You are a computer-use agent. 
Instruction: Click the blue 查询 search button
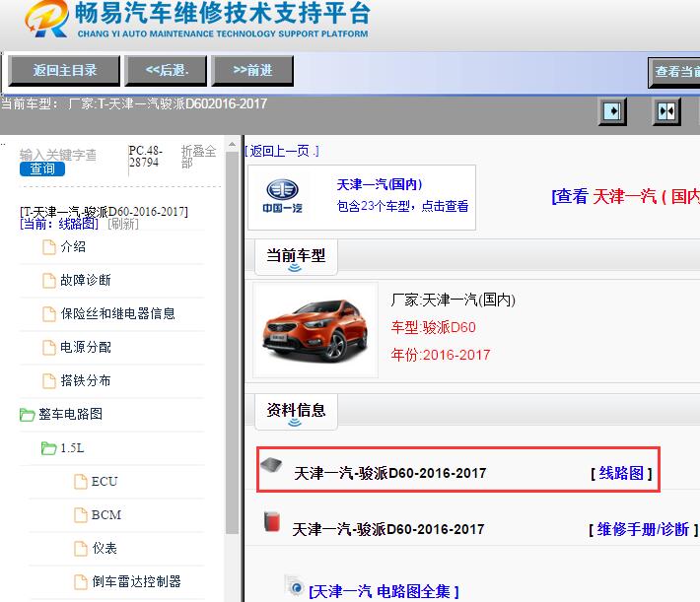click(42, 169)
